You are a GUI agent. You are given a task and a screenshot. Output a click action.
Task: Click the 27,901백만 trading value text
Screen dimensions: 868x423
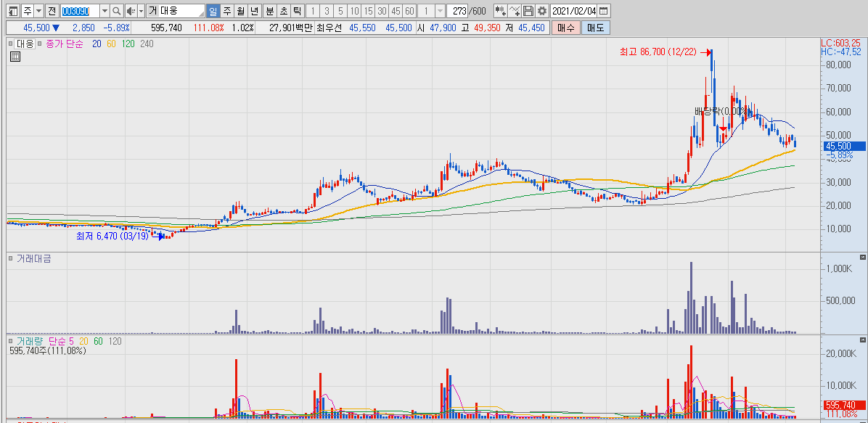pos(290,28)
